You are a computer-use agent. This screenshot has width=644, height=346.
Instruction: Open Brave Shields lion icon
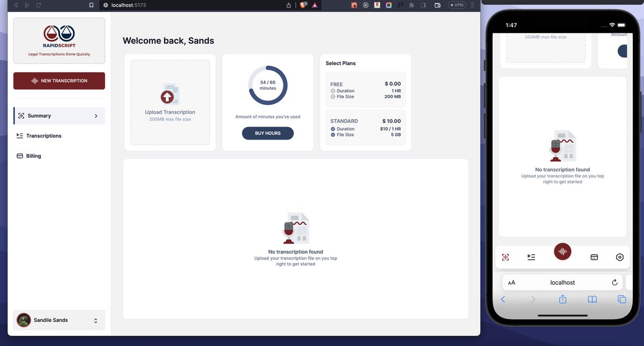[x=303, y=5]
